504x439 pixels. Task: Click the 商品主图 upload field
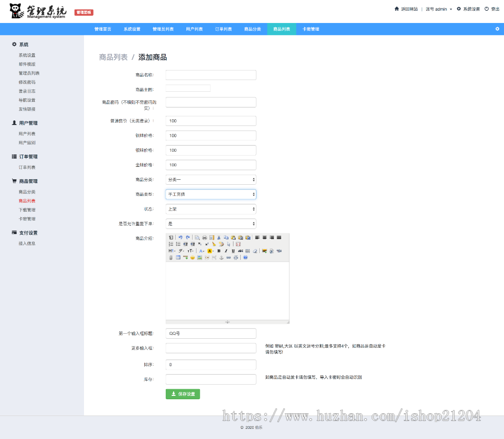pos(188,88)
